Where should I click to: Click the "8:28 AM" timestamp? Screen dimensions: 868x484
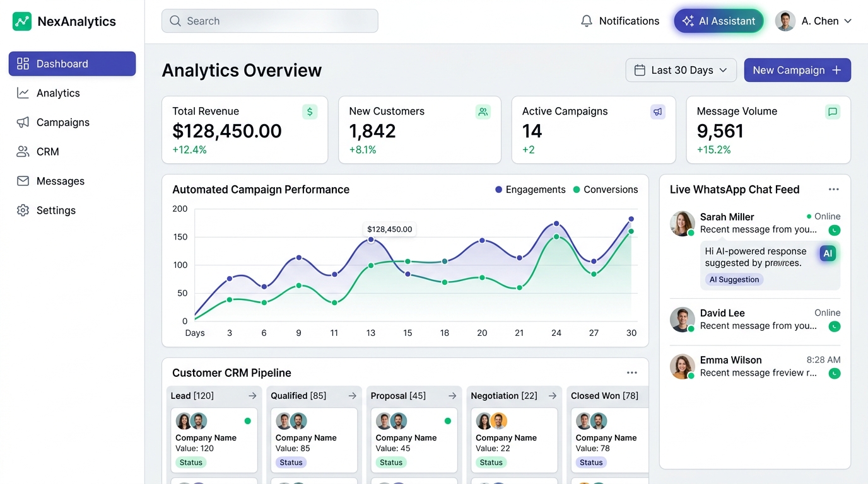823,360
